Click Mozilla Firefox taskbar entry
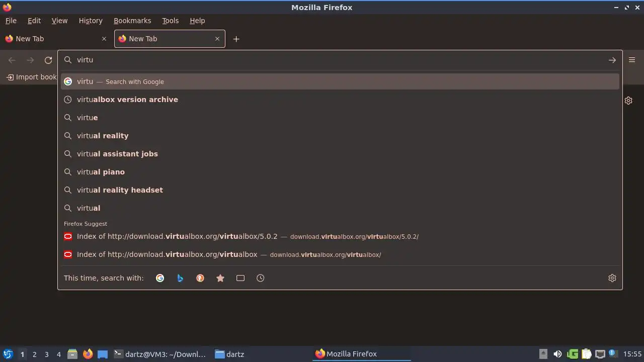The width and height of the screenshot is (644, 362). click(x=362, y=354)
